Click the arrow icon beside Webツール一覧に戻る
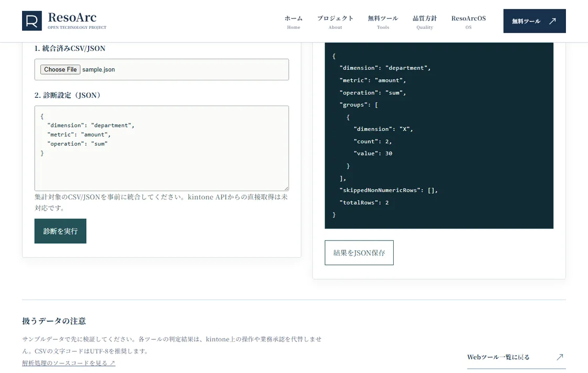588x373 pixels. click(x=560, y=357)
